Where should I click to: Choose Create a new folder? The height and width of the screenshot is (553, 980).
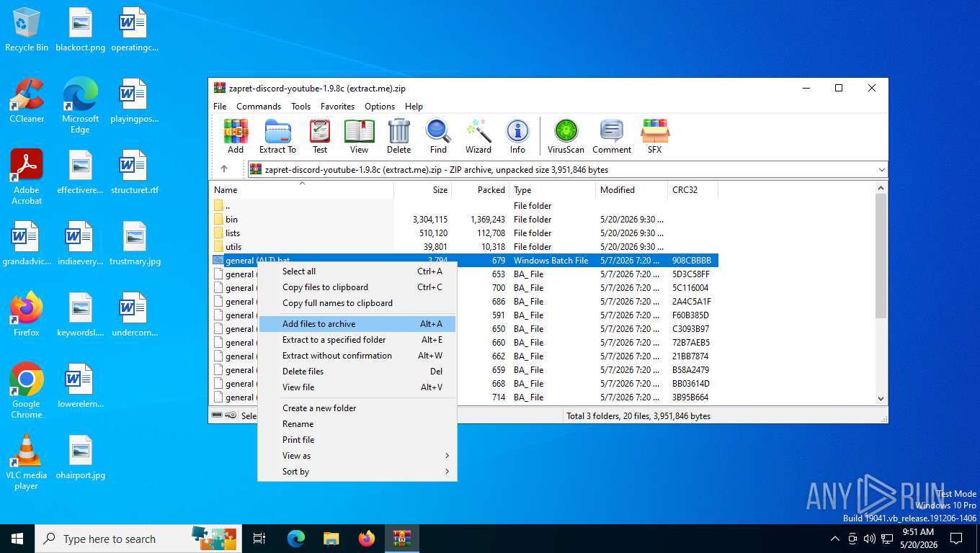point(357,408)
